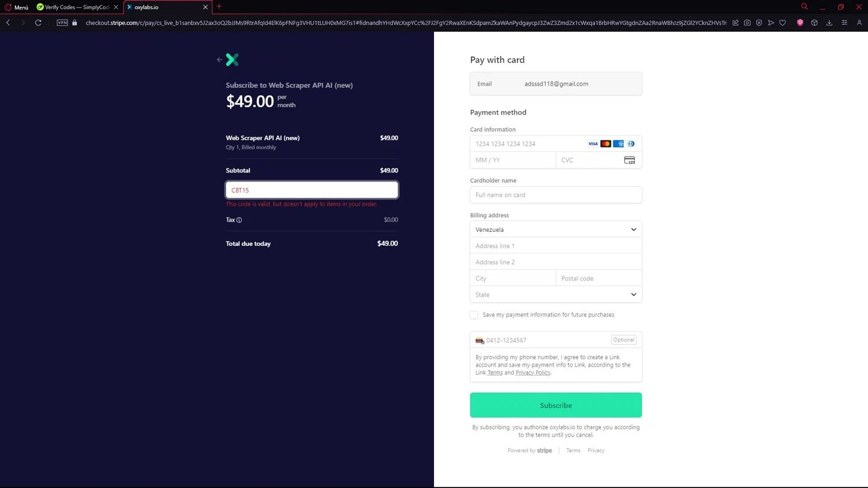Open the pinboard icon in address bar

click(x=735, y=23)
